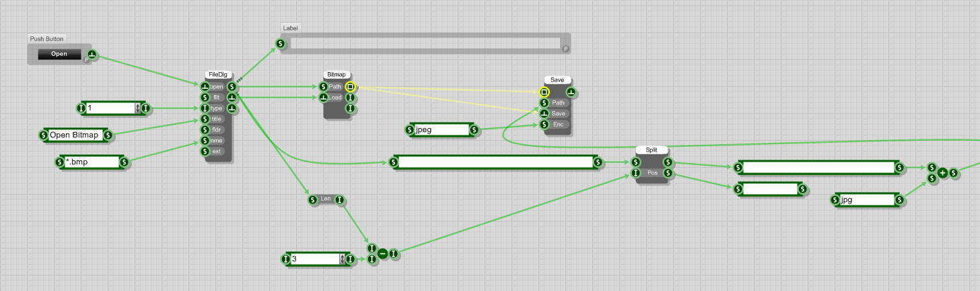The image size is (980, 291).
Task: Click the Len module integer output
Action: click(340, 199)
